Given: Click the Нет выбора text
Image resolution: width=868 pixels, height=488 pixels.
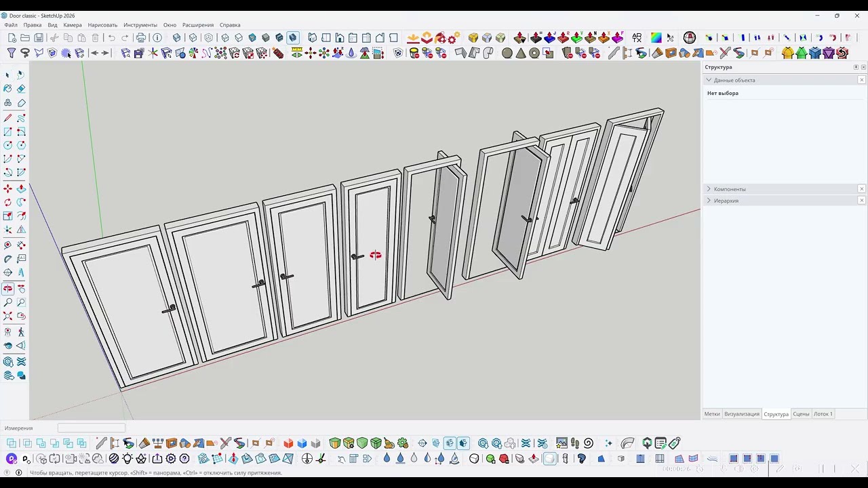Looking at the screenshot, I should 723,93.
